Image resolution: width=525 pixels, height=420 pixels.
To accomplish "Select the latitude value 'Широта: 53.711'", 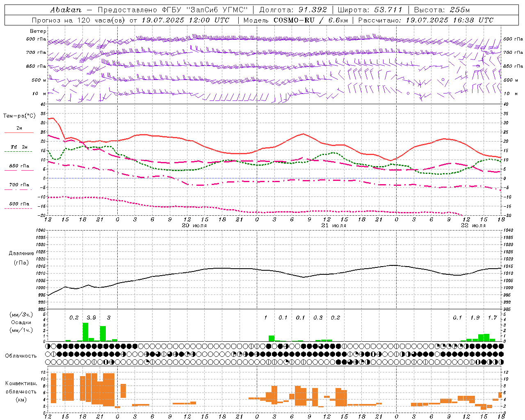I will click(x=370, y=10).
